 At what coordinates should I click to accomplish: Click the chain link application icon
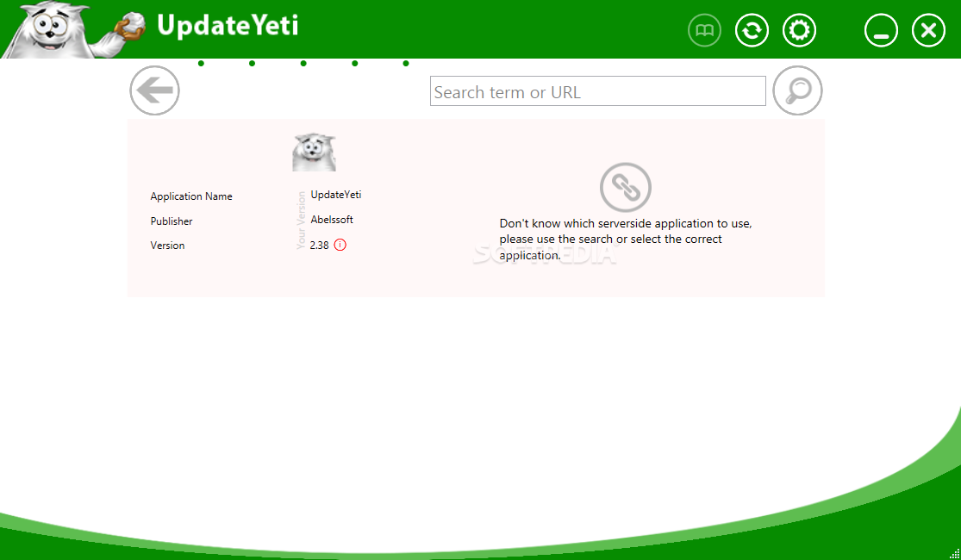pyautogui.click(x=625, y=188)
